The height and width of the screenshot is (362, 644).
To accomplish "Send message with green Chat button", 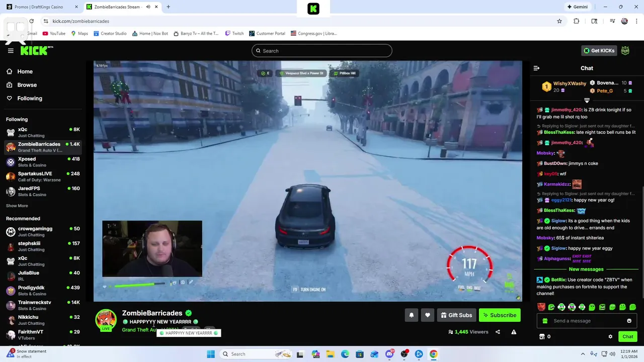I will point(627,336).
